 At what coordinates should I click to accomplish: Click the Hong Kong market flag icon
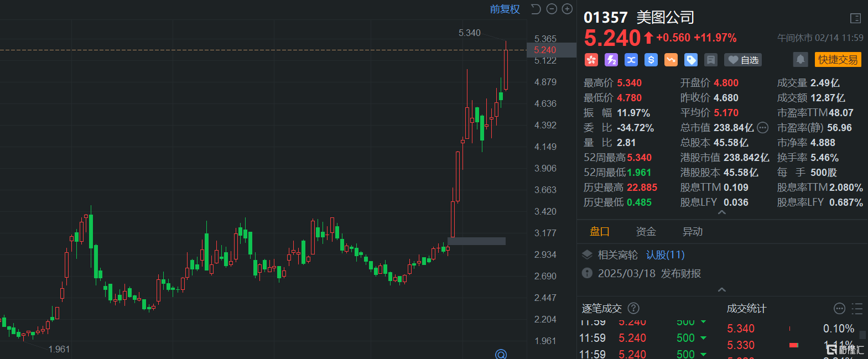tap(591, 60)
